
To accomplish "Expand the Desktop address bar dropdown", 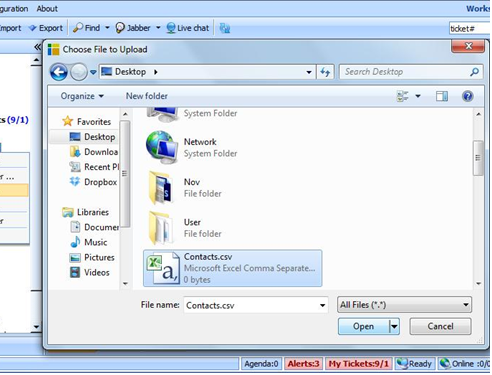I will coord(309,72).
